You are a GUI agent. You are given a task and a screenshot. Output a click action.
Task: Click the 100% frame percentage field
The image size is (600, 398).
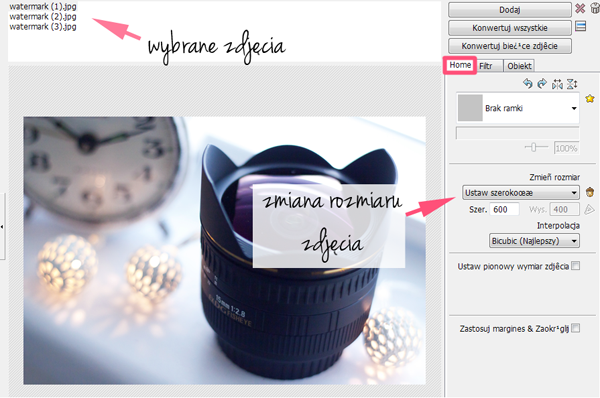(x=566, y=148)
